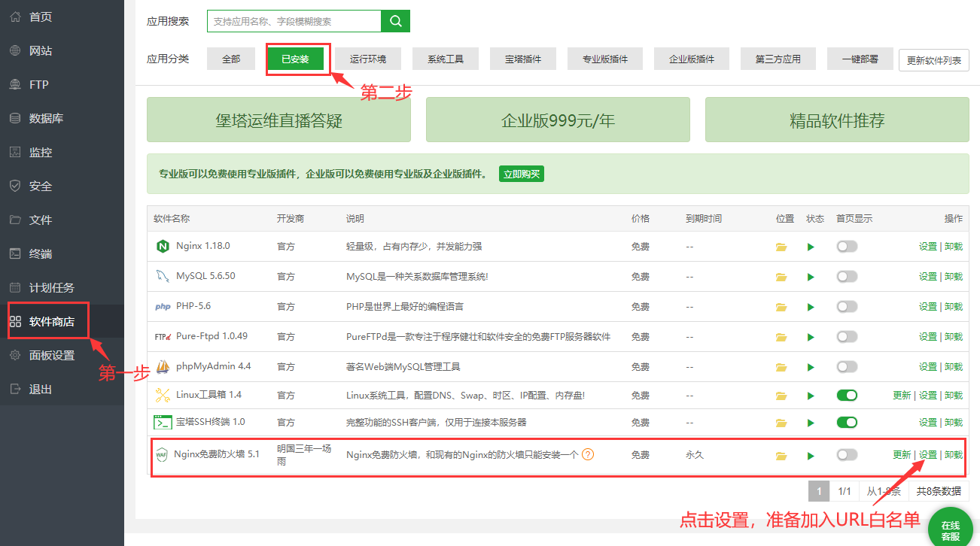Click the Nginx 1.18.0 status play icon

coord(811,247)
